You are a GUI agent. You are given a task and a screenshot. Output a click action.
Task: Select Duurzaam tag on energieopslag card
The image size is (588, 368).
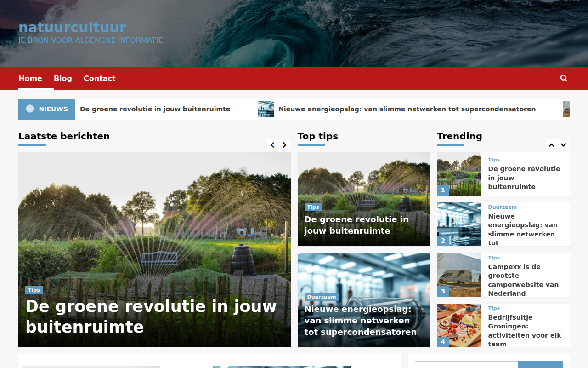tap(322, 297)
